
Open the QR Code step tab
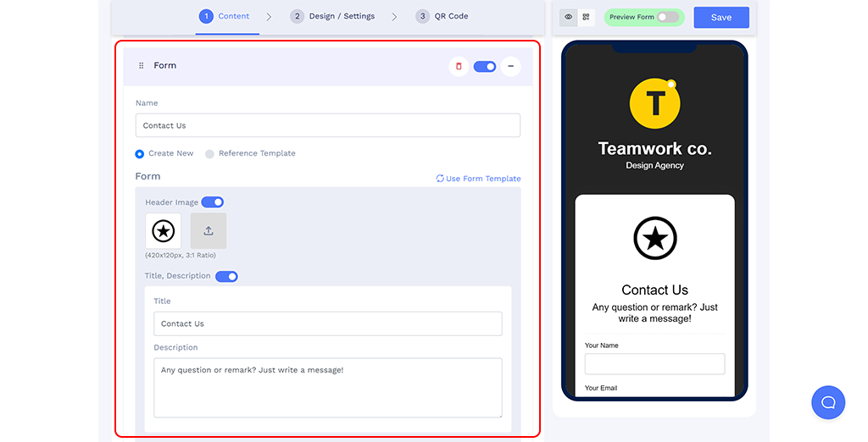click(x=442, y=16)
